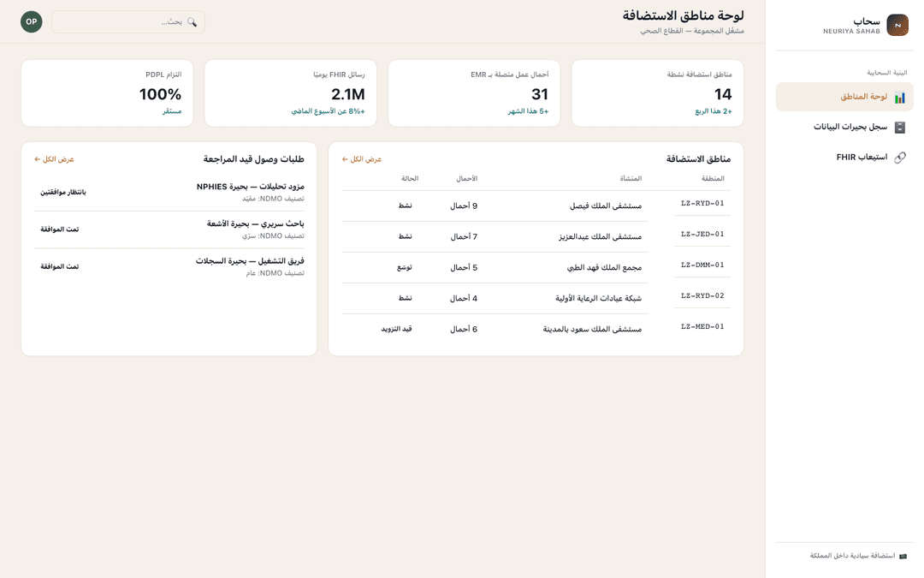
Task: Open the لوحة المناطق bar chart icon
Action: (899, 98)
